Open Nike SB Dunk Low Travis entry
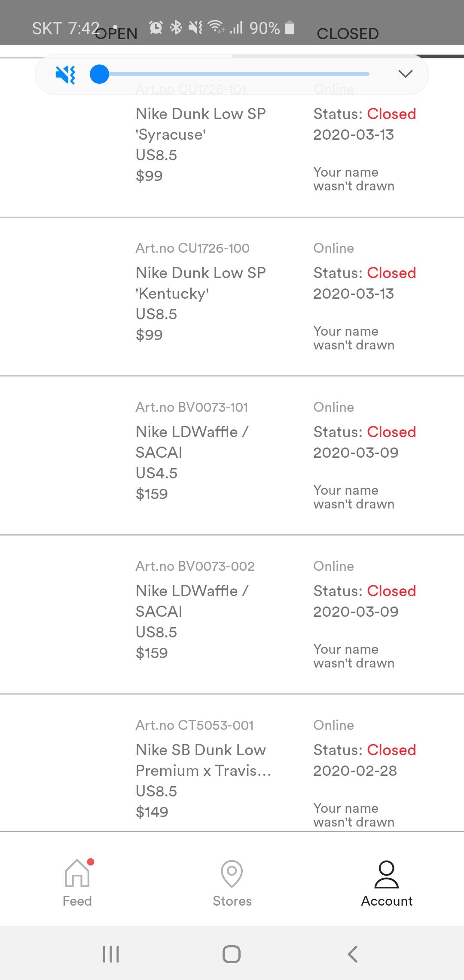The width and height of the screenshot is (464, 980). coord(203,760)
